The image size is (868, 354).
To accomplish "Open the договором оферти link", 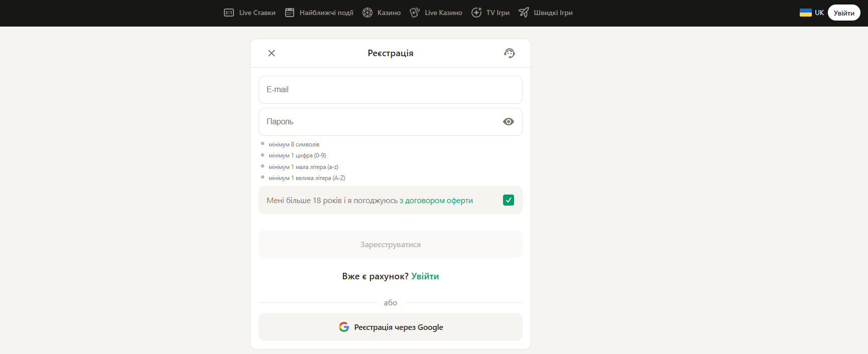I will 436,201.
